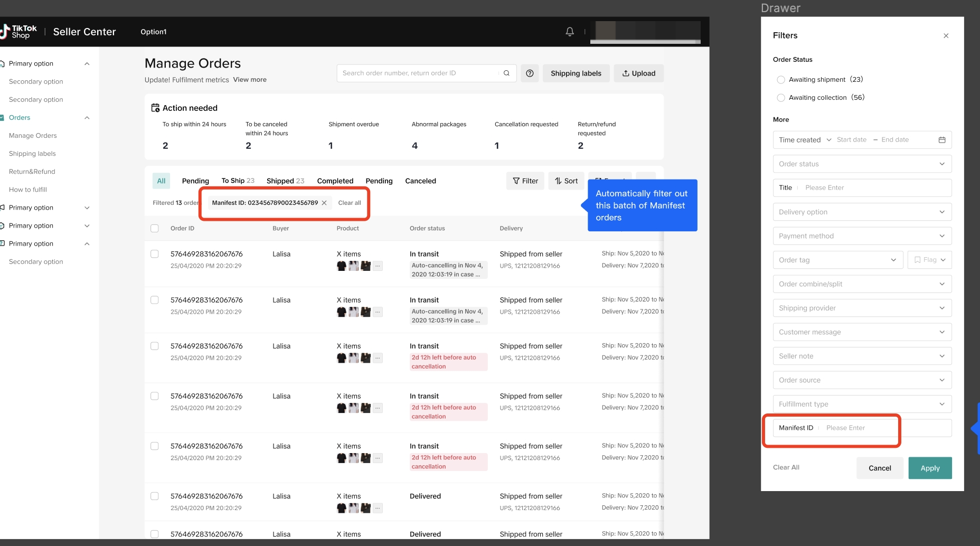Viewport: 980px width, 546px height.
Task: Close the Filters drawer
Action: tap(946, 36)
